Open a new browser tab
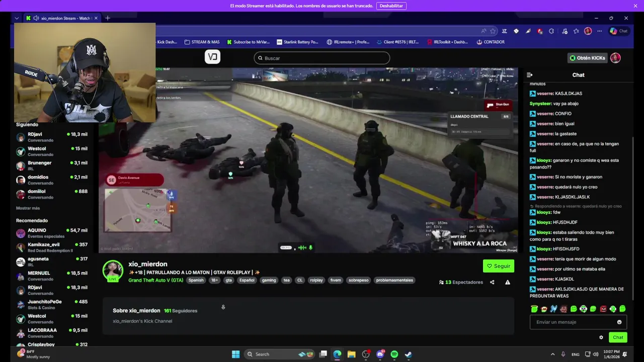Image resolution: width=644 pixels, height=362 pixels. click(107, 18)
